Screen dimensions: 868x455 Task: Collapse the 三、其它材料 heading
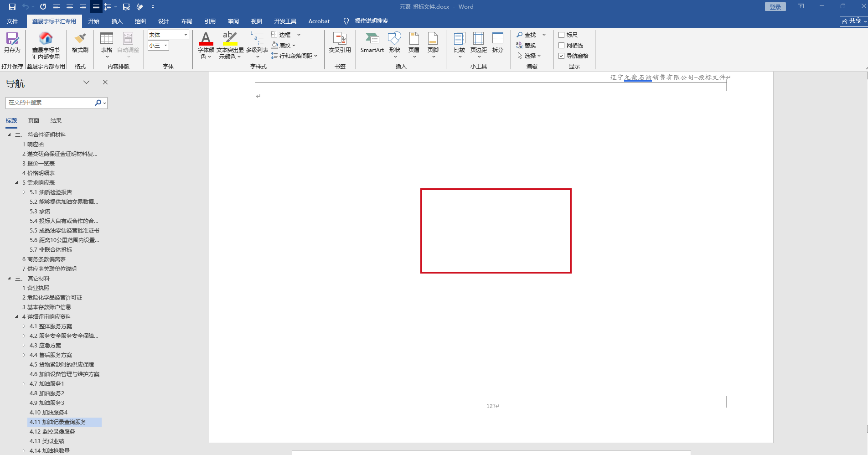point(9,279)
